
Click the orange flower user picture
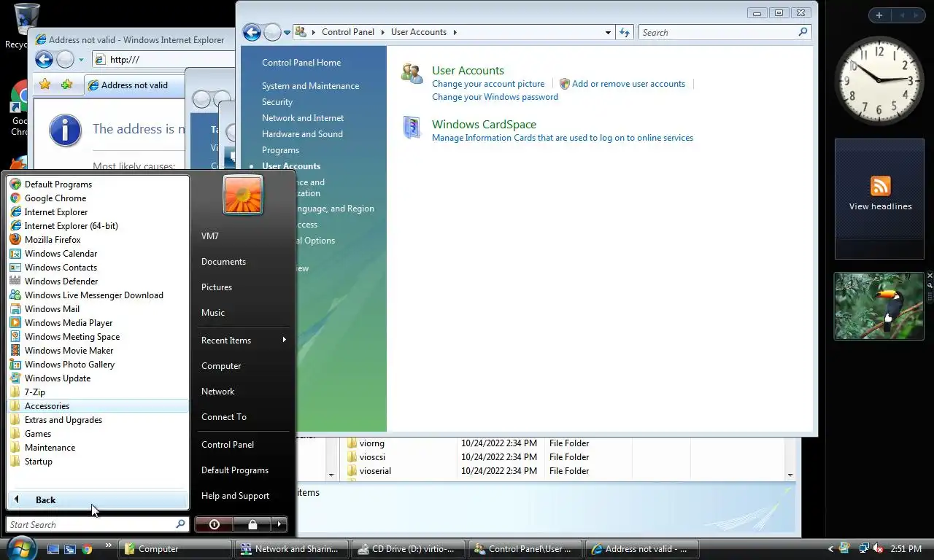[x=243, y=195]
